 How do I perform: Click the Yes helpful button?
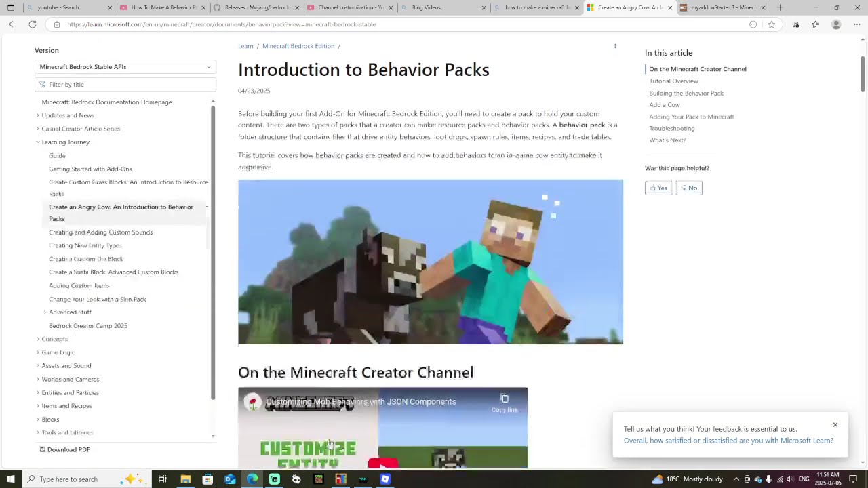pos(658,188)
